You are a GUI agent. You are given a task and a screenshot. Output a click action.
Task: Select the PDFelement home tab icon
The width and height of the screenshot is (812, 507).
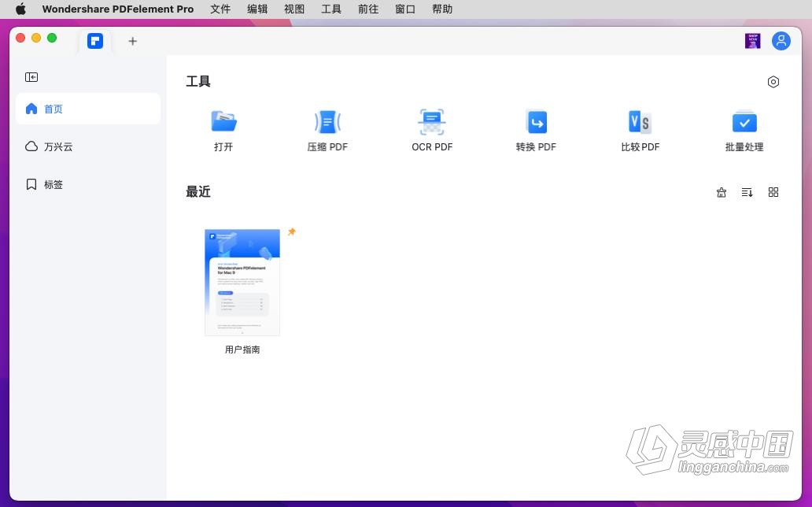coord(95,41)
